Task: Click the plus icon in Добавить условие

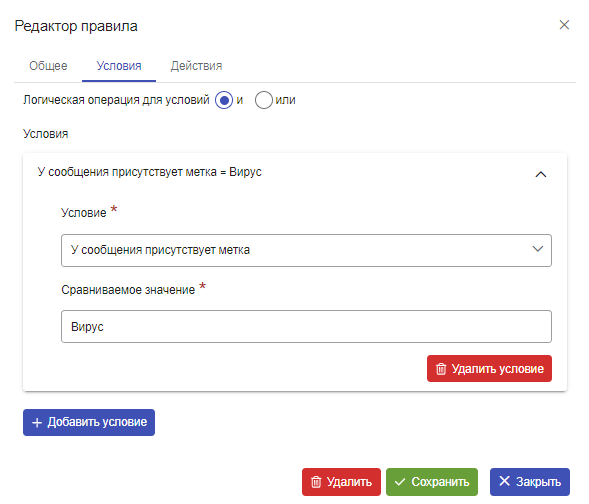Action: tap(37, 423)
